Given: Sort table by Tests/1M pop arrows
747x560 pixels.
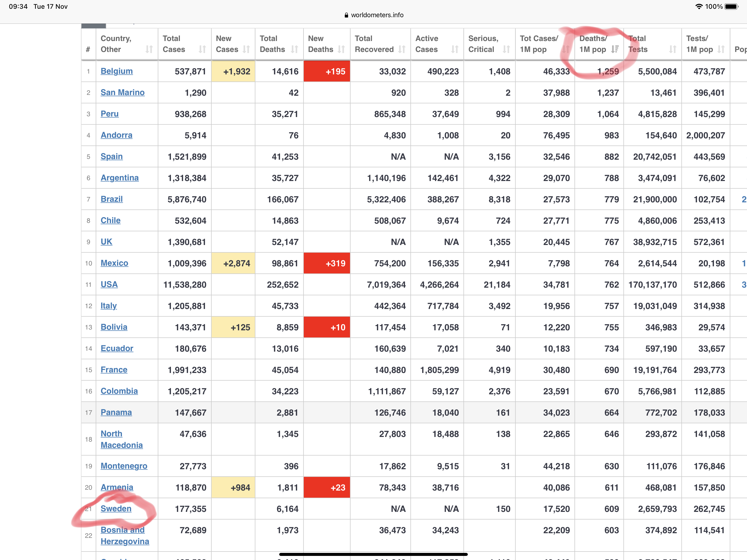Looking at the screenshot, I should click(721, 49).
